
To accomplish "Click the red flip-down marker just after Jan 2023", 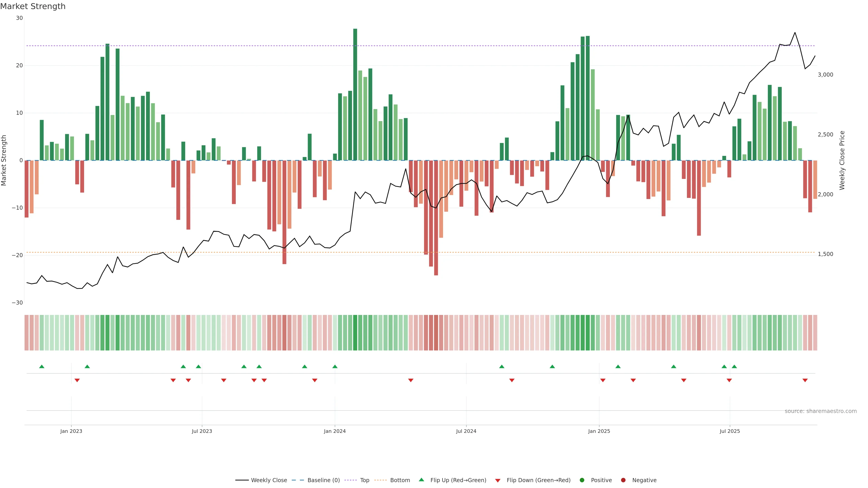I will point(77,380).
